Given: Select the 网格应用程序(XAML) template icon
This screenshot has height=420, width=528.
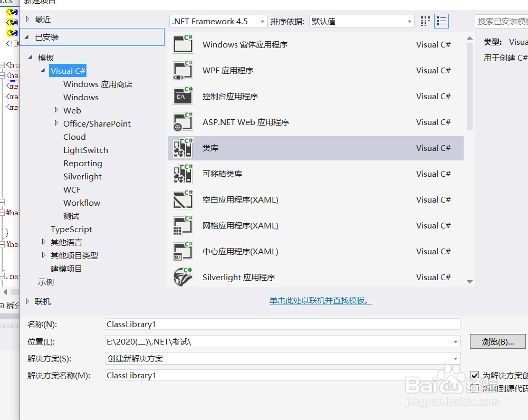Looking at the screenshot, I should (x=183, y=226).
